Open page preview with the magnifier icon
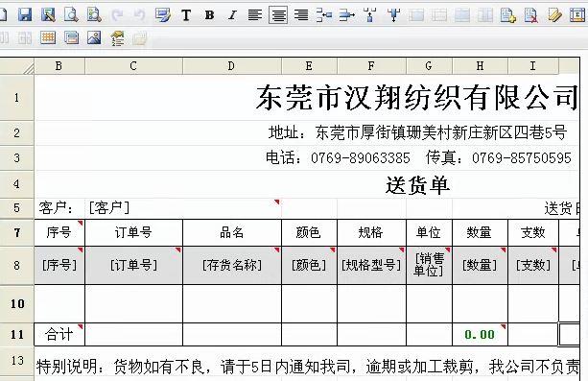The image size is (588, 381). coord(71,15)
